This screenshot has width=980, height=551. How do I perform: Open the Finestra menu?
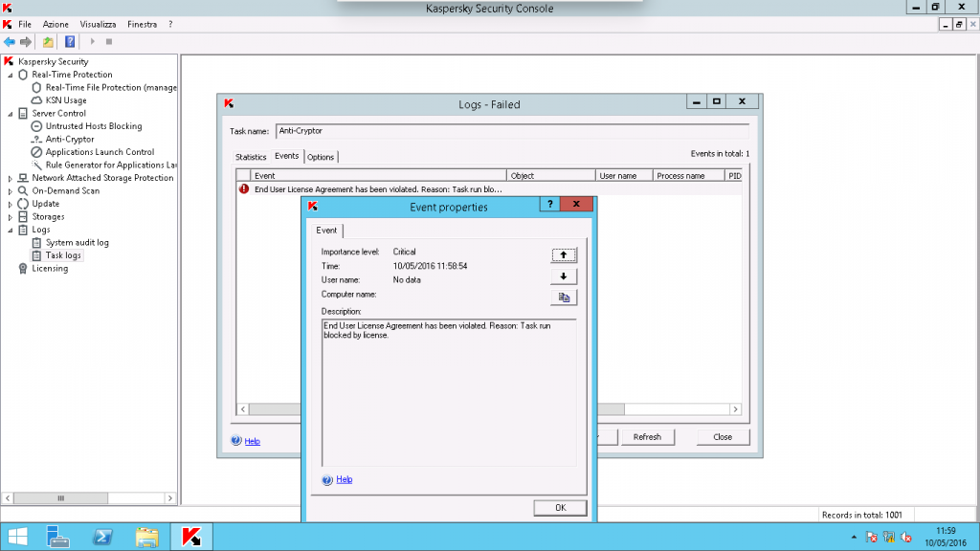point(142,24)
